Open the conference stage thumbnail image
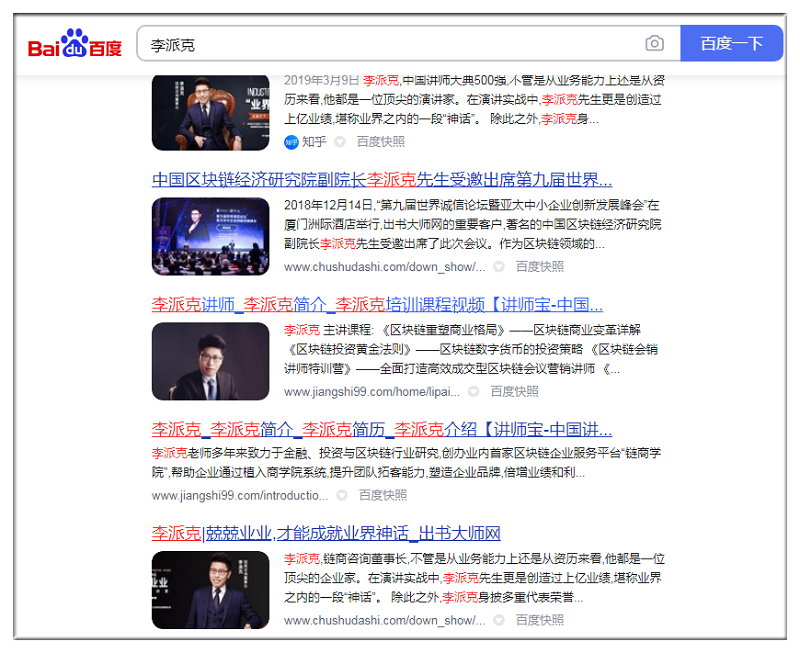The image size is (800, 653). [x=210, y=236]
